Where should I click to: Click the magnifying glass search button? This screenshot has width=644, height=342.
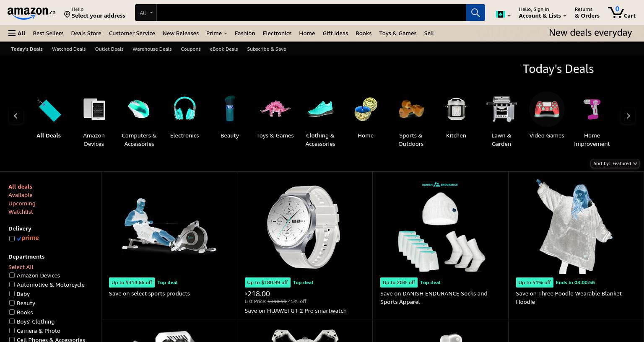pos(475,13)
